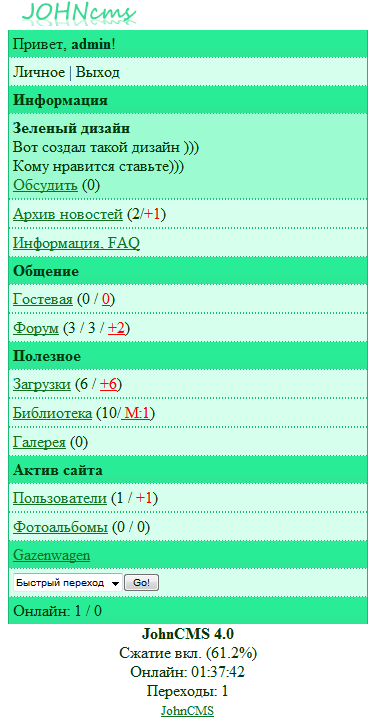Click the red 0 beside Гостевая

pyautogui.click(x=106, y=300)
